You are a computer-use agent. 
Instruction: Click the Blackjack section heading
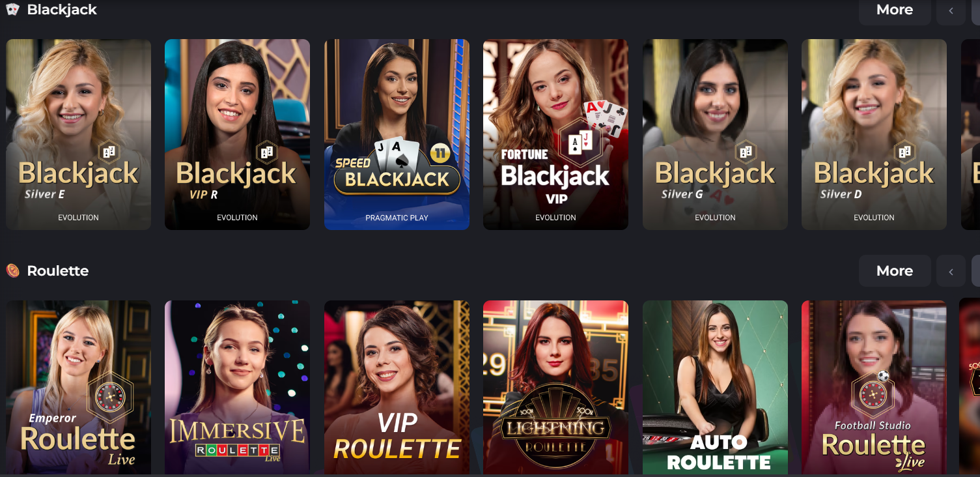click(62, 10)
